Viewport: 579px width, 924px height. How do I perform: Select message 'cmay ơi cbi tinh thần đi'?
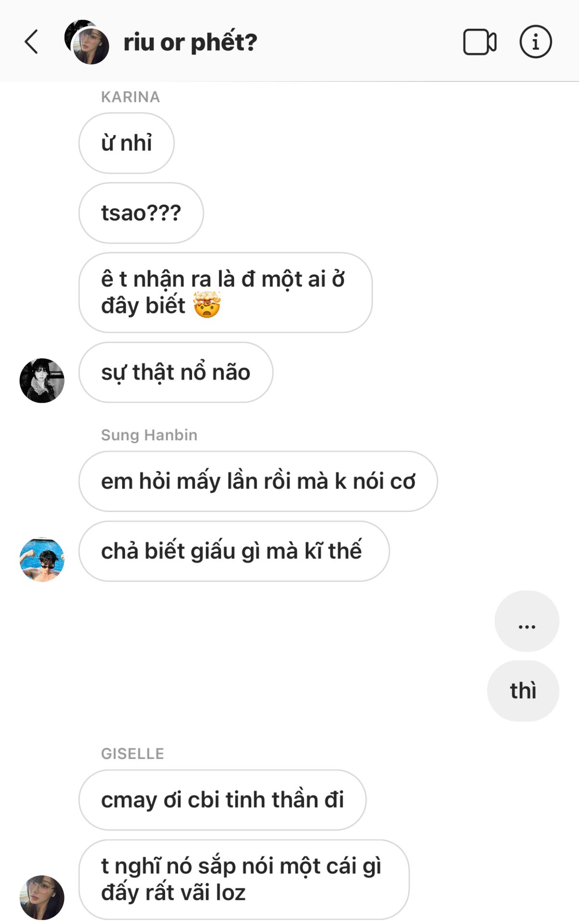[222, 800]
